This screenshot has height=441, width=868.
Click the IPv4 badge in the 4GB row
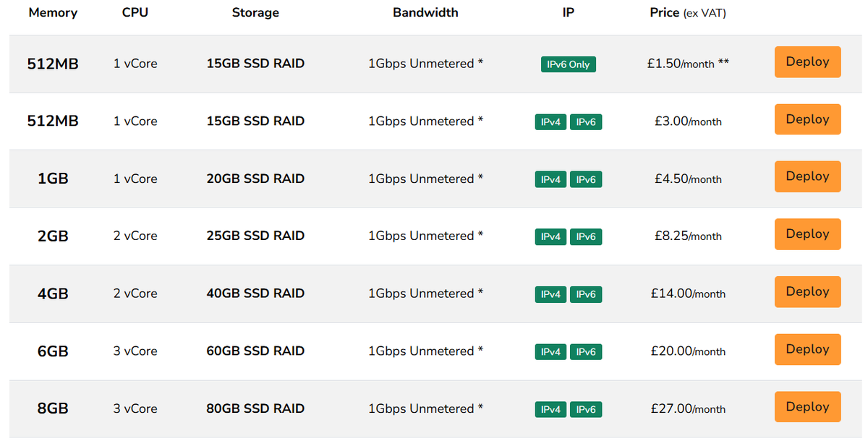(x=550, y=294)
